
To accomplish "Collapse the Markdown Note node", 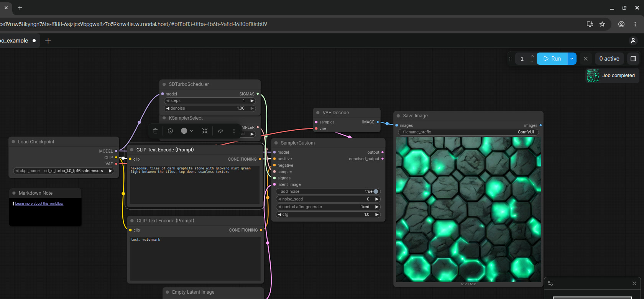I will [x=14, y=193].
